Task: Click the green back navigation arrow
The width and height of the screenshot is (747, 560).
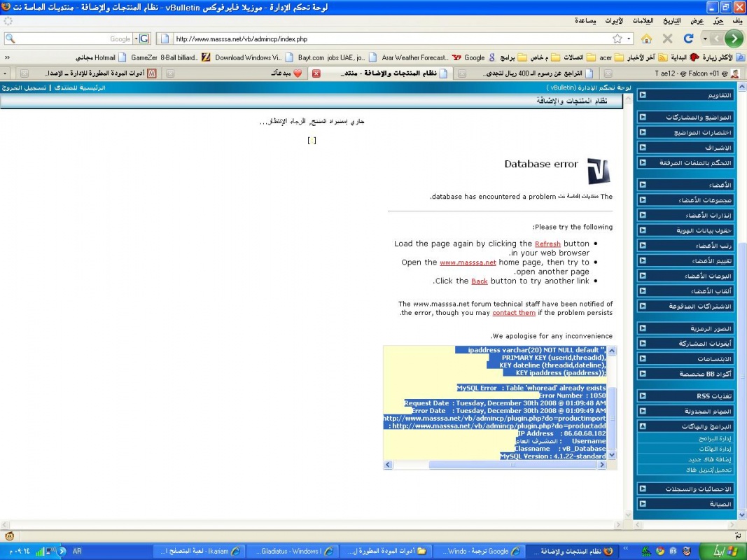Action: 733,38
